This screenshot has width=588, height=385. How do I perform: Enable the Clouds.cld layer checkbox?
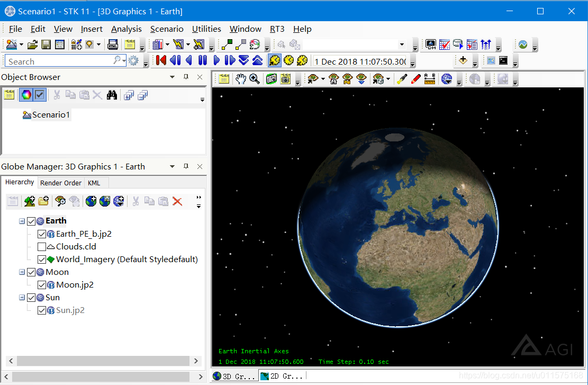[42, 247]
